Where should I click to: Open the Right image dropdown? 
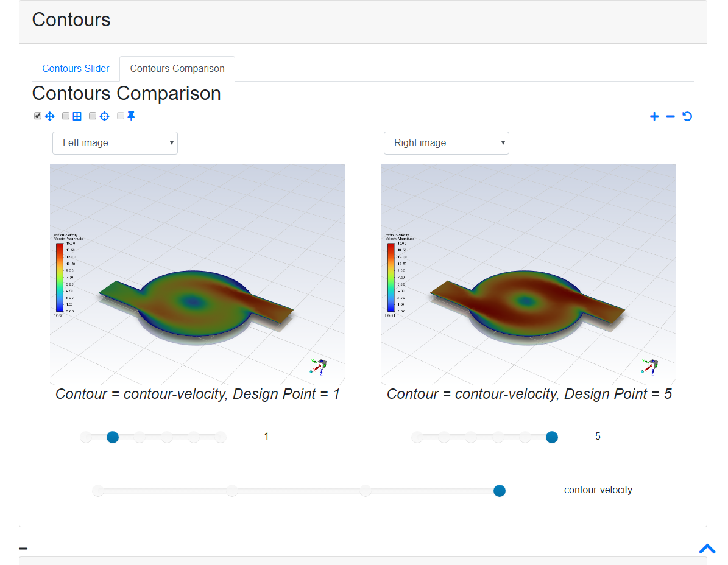tap(446, 142)
